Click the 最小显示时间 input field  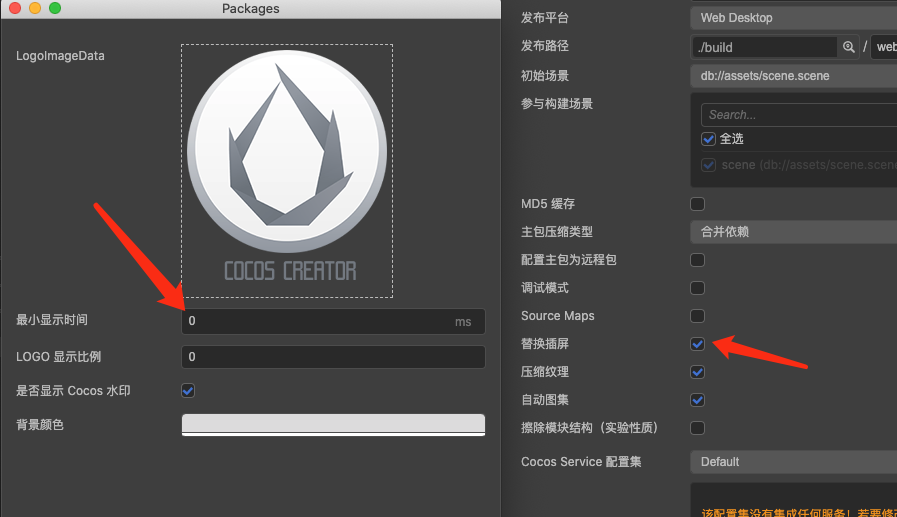pyautogui.click(x=334, y=321)
